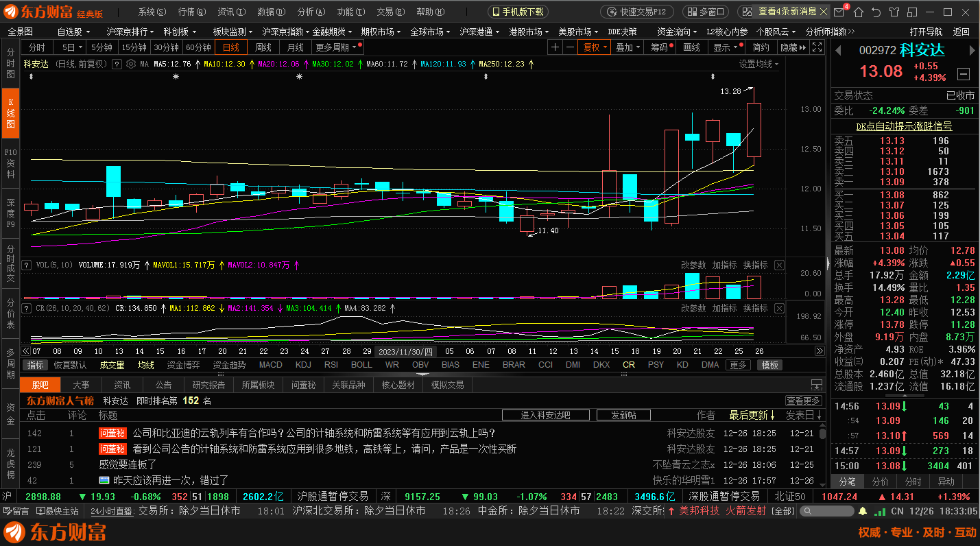Image resolution: width=980 pixels, height=546 pixels.
Task: Toggle 复权 mode
Action: [595, 47]
